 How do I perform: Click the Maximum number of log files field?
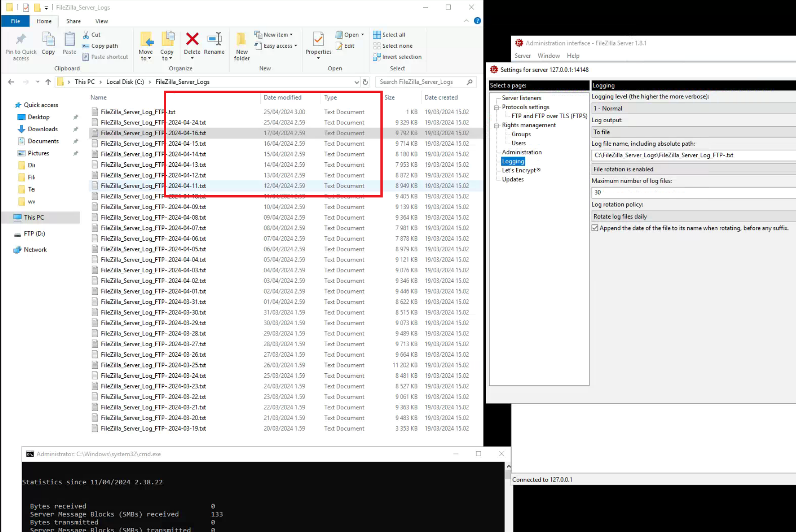694,193
